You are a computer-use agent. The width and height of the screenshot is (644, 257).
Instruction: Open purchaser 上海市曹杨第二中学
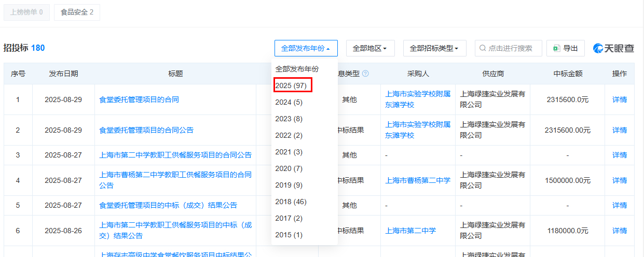418,180
